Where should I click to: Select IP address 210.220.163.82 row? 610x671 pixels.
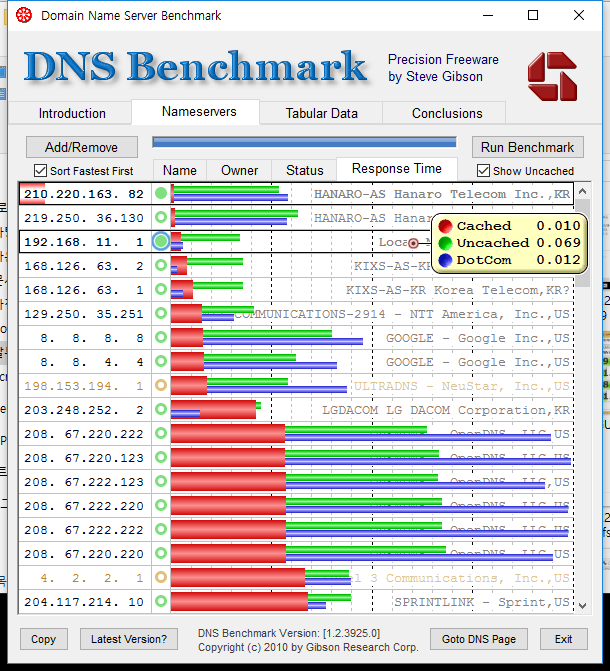(x=296, y=194)
